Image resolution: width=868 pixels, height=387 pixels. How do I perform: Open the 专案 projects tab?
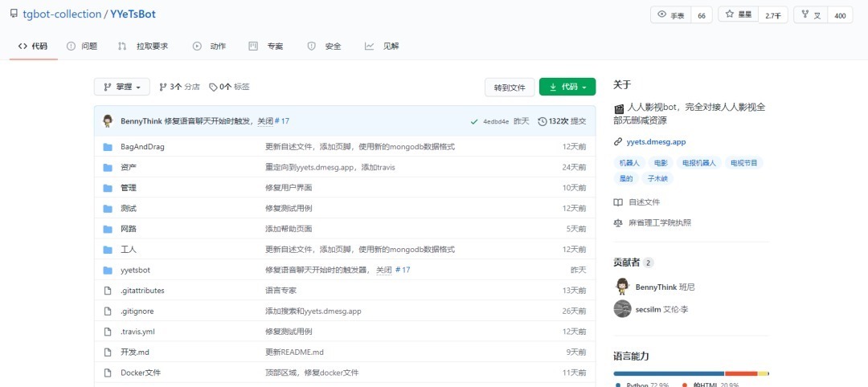[x=266, y=47]
